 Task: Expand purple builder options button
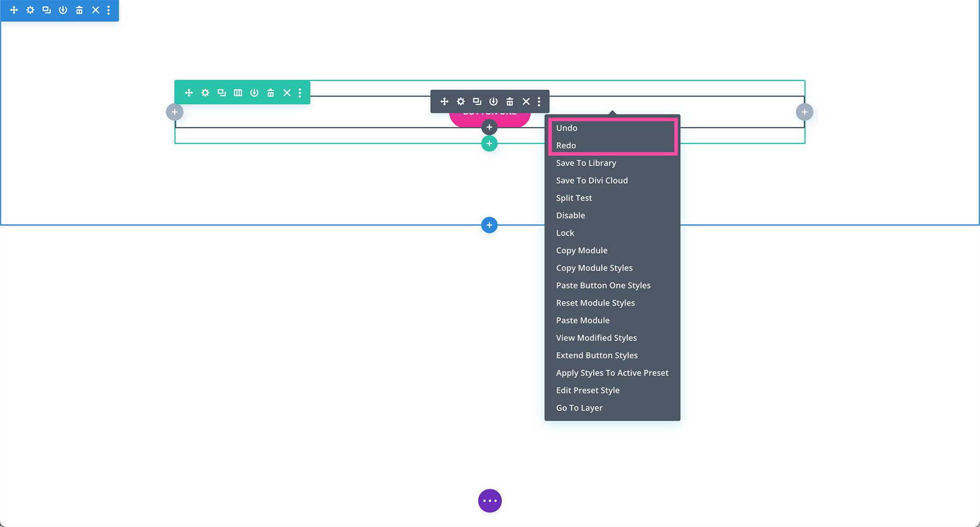click(x=490, y=501)
